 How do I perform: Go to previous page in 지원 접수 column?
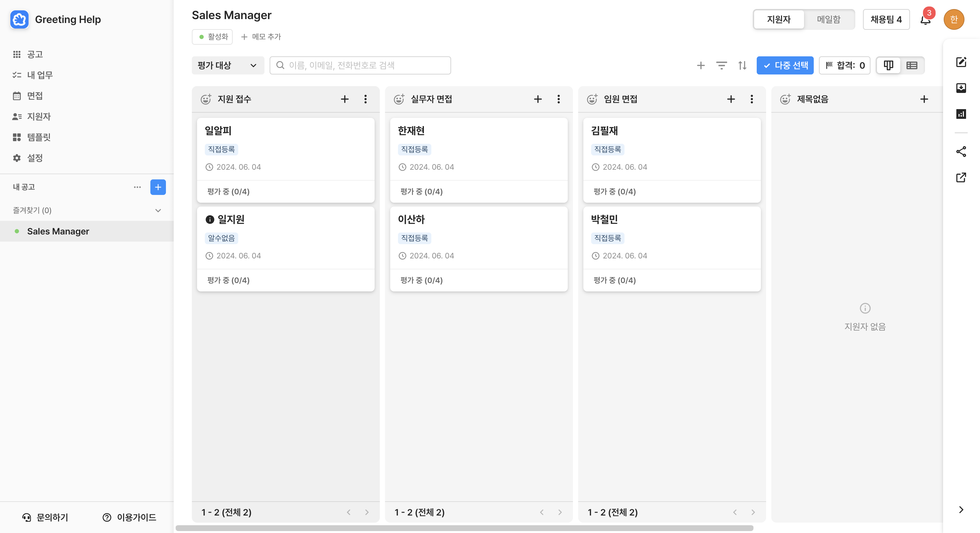(x=348, y=512)
